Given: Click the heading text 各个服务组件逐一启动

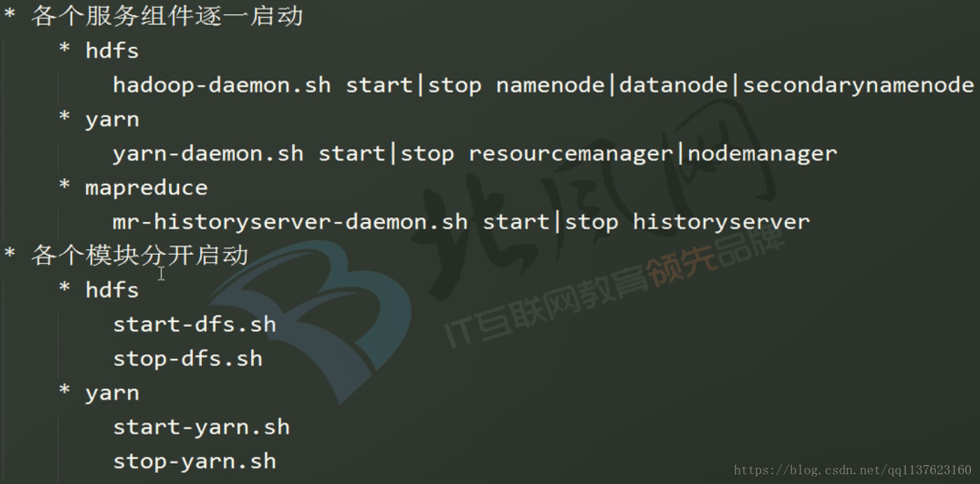Looking at the screenshot, I should pyautogui.click(x=167, y=16).
